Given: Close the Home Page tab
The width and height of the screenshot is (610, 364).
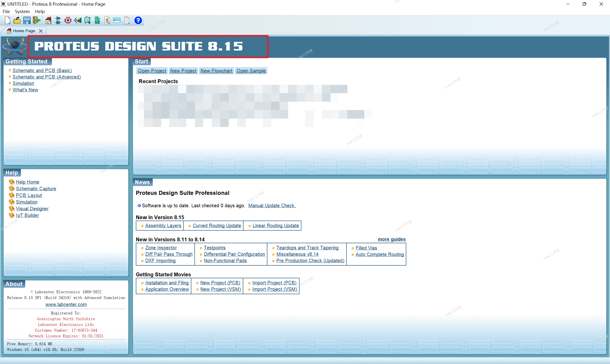Looking at the screenshot, I should click(41, 31).
